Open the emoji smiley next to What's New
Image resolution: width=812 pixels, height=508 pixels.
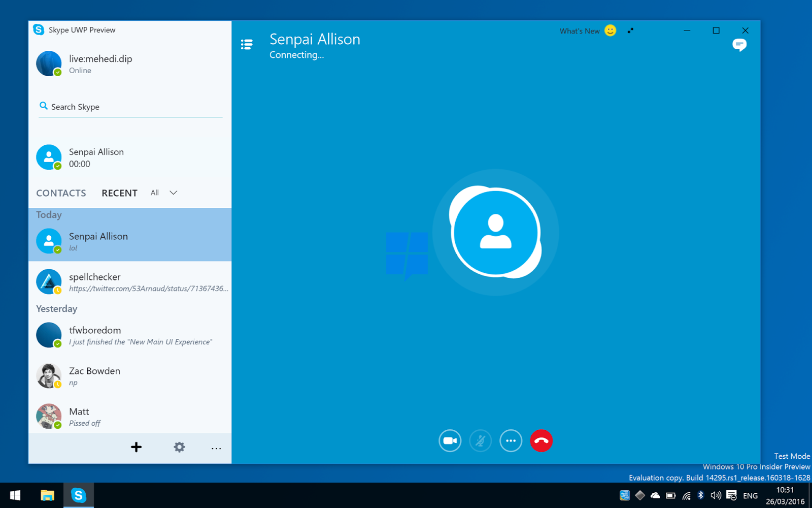tap(610, 30)
